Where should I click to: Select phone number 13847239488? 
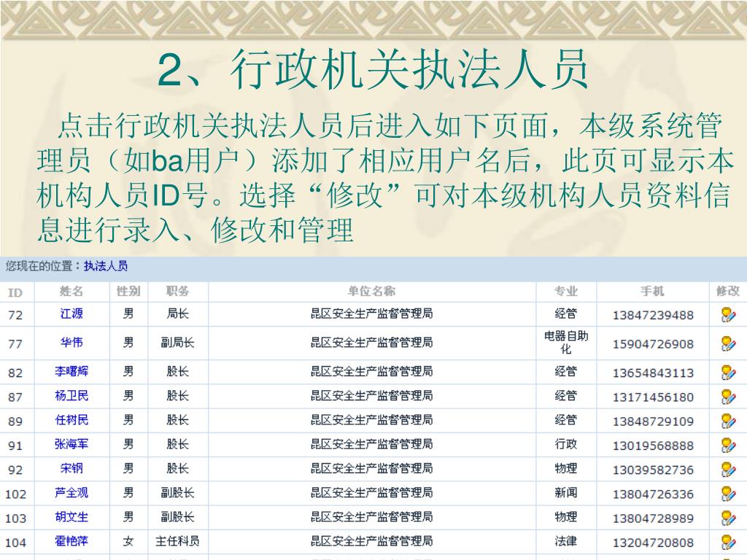point(653,315)
